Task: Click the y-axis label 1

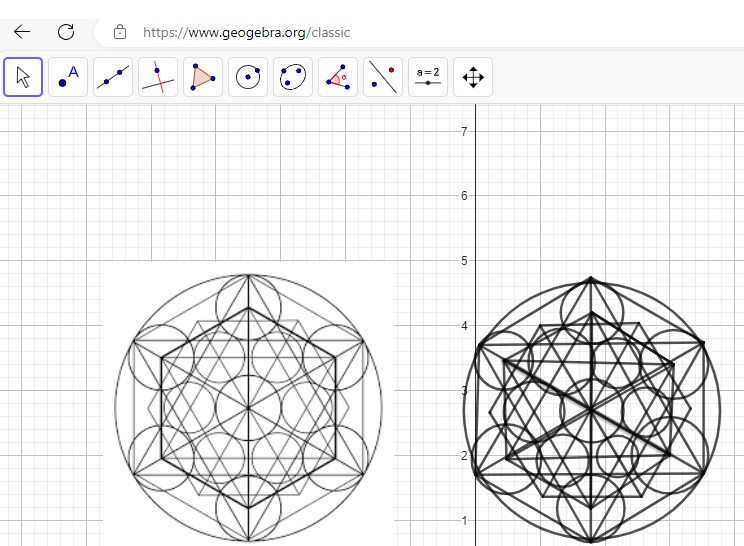Action: coord(465,520)
